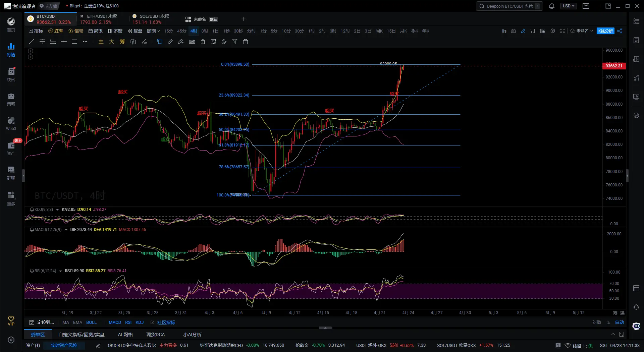Open fullscreen chart mode
Screen dimensions: 644x352
click(x=562, y=31)
